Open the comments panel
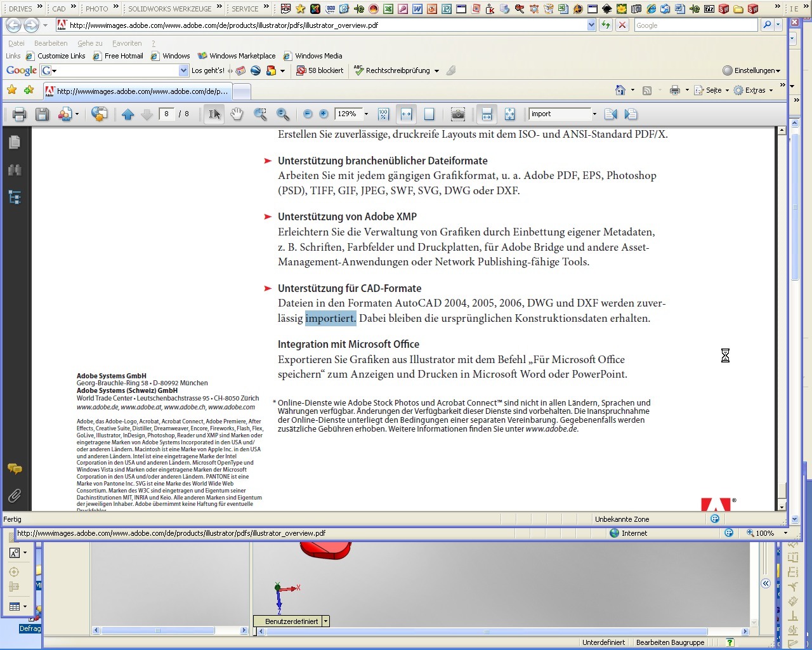Image resolution: width=812 pixels, height=650 pixels. pyautogui.click(x=15, y=468)
